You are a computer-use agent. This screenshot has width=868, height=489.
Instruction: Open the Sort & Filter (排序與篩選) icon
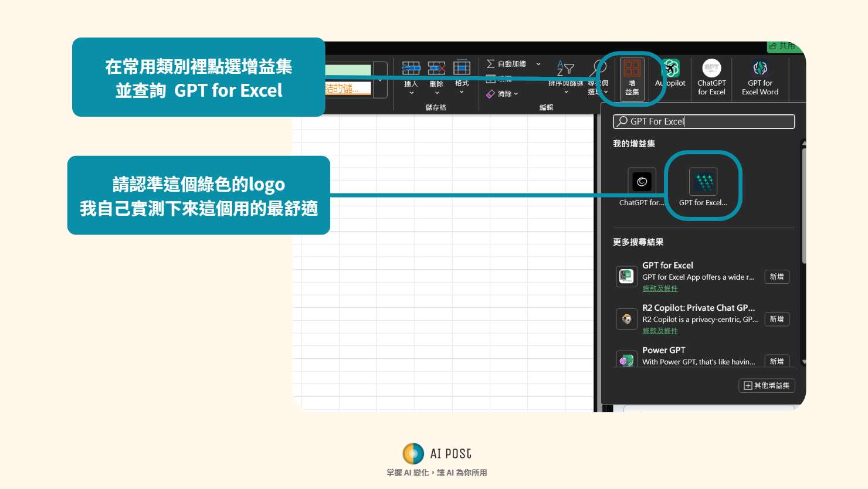pyautogui.click(x=565, y=68)
